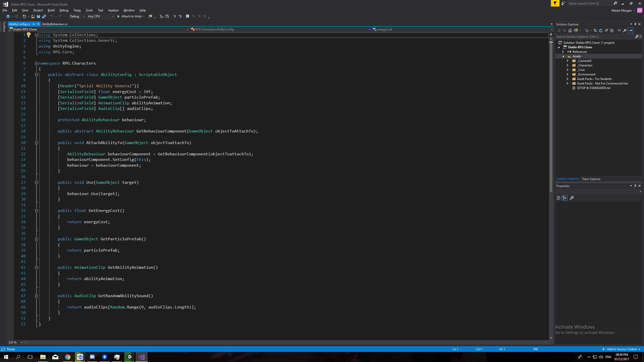Toggle the pin on the AbilityConfig.cs tab
This screenshot has width=644, height=362.
pos(34,24)
